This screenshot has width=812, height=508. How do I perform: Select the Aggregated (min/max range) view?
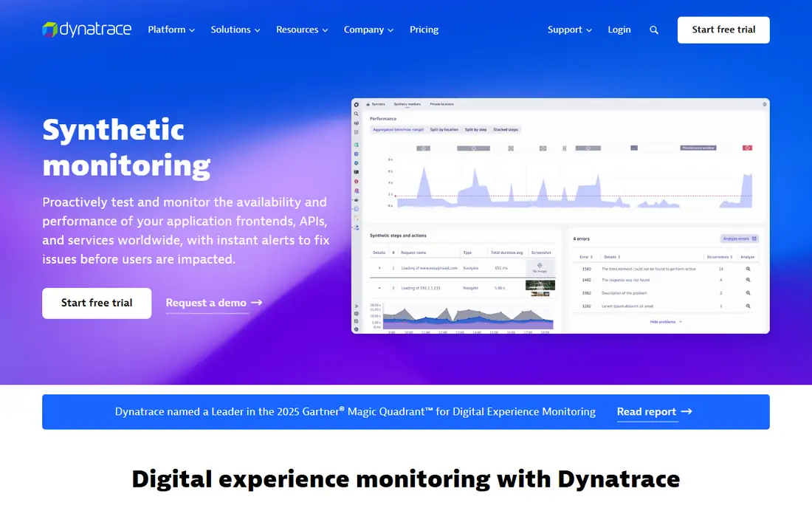[x=398, y=129]
